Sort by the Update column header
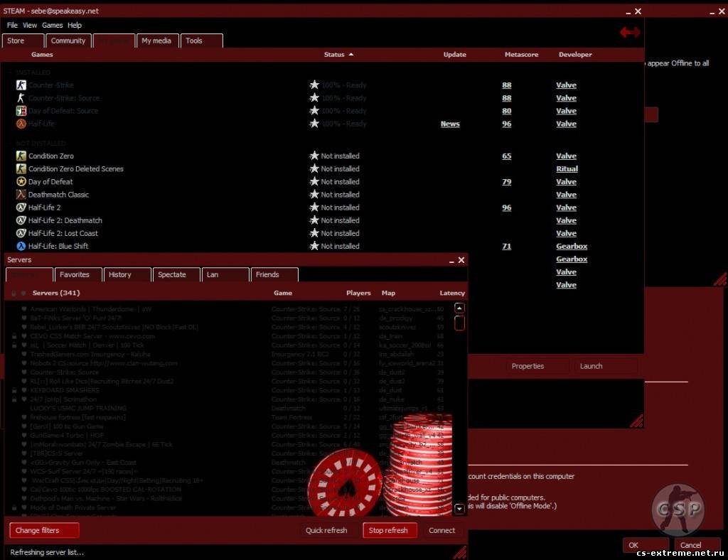Viewport: 728px width, 560px height. pos(454,54)
